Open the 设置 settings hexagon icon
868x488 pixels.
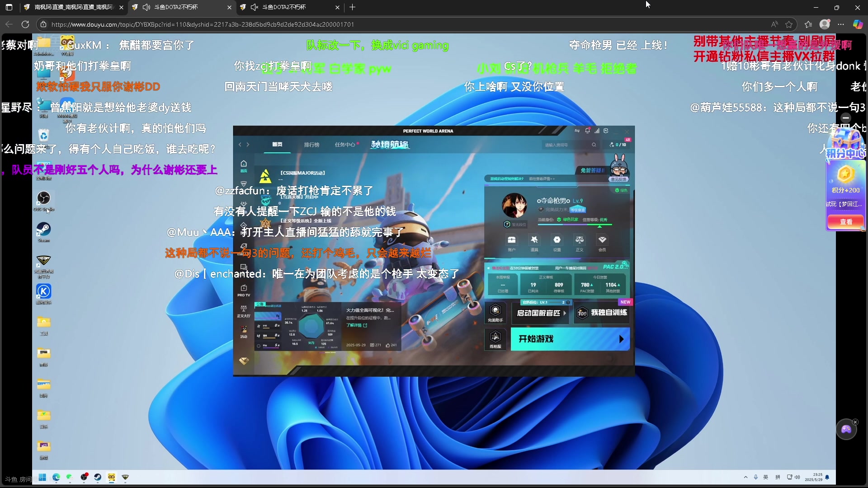point(557,243)
